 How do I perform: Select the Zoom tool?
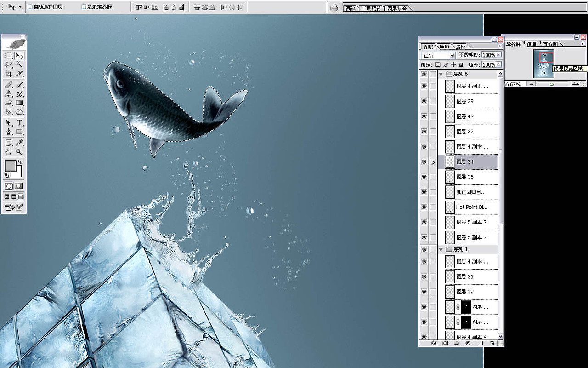(x=19, y=152)
